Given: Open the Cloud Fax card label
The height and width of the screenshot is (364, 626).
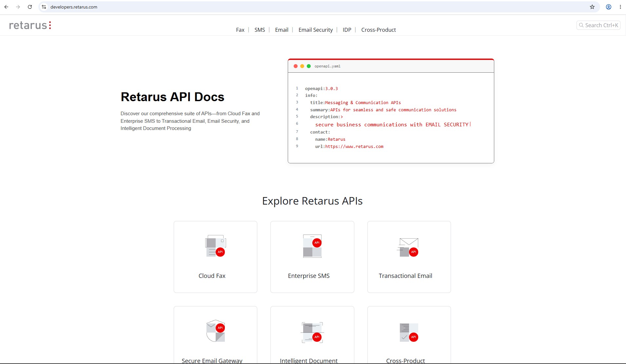Looking at the screenshot, I should click(212, 276).
